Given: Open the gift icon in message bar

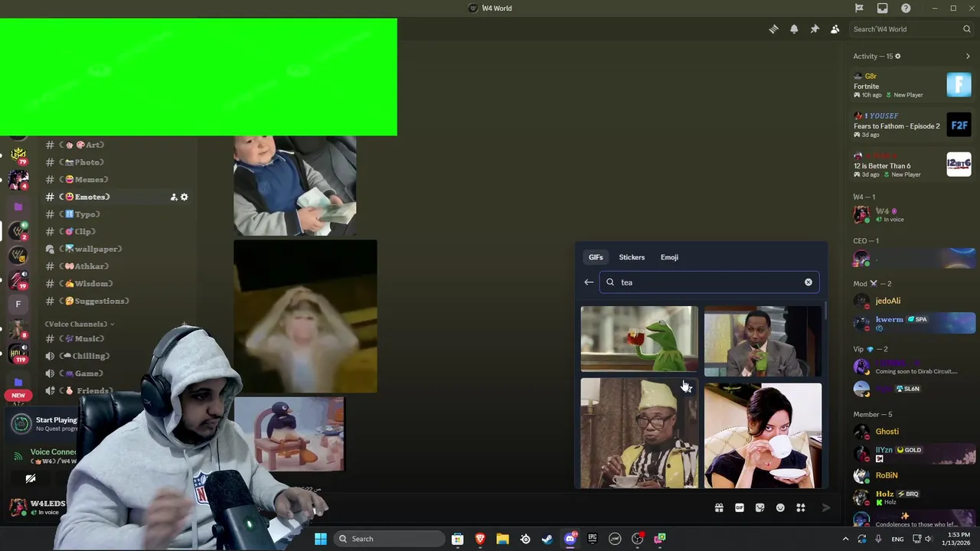Looking at the screenshot, I should (719, 507).
